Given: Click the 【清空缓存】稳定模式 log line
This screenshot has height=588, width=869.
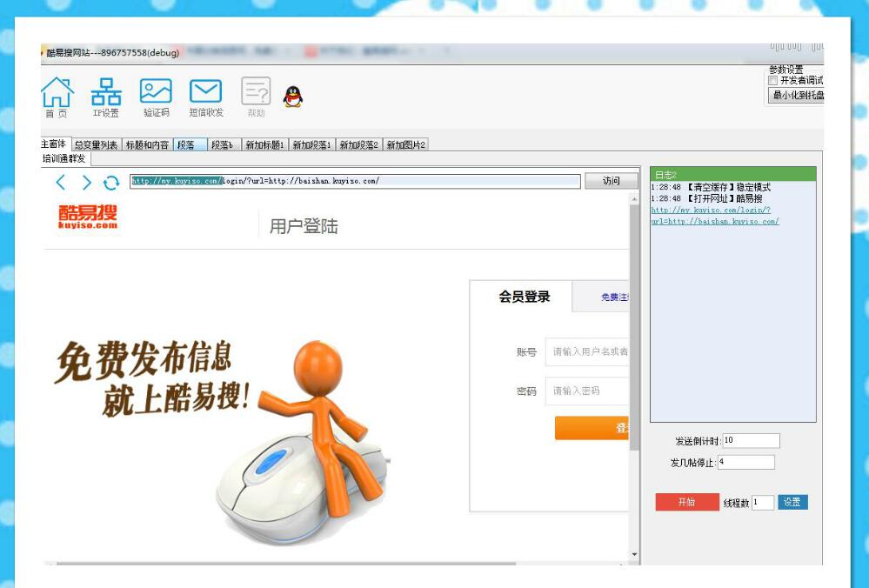Looking at the screenshot, I should [x=711, y=187].
